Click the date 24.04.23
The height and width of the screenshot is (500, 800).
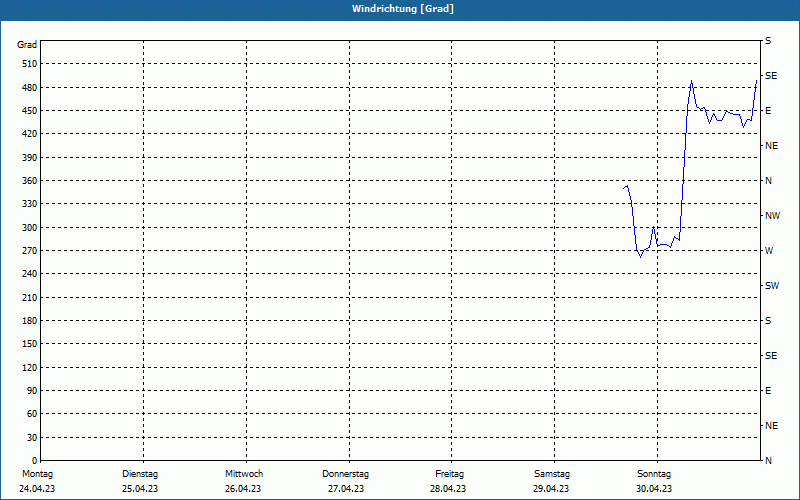[x=37, y=489]
